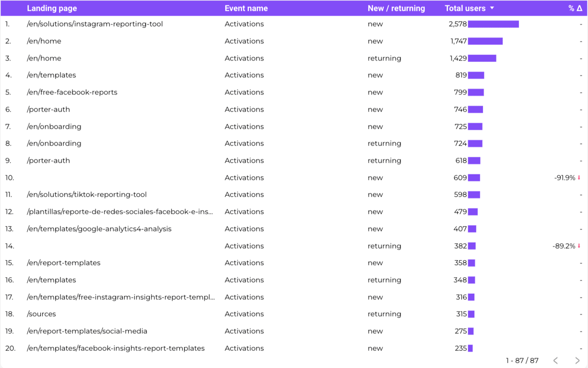Click the Total users header label
This screenshot has height=368, width=588.
[x=465, y=8]
